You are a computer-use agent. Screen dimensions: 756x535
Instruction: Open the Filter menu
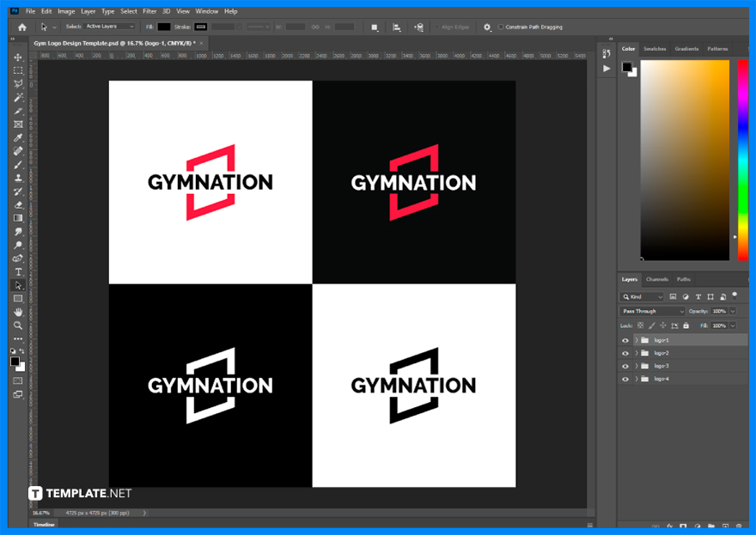click(x=150, y=11)
